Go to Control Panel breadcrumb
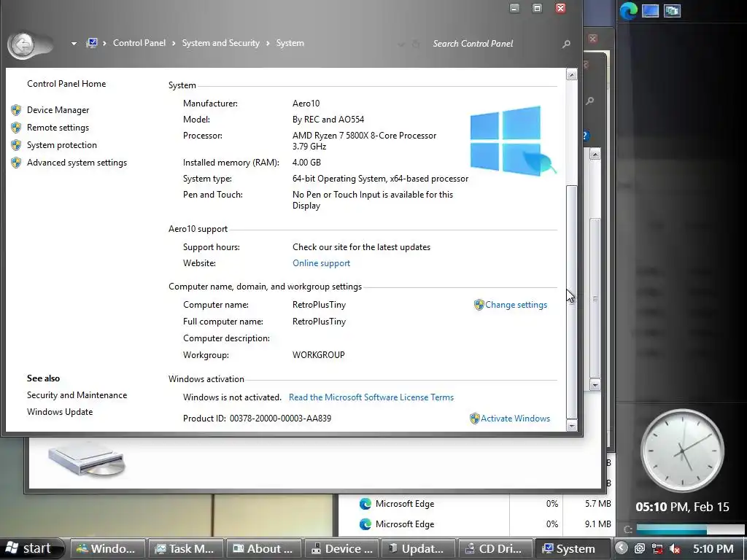The image size is (747, 560). point(139,43)
